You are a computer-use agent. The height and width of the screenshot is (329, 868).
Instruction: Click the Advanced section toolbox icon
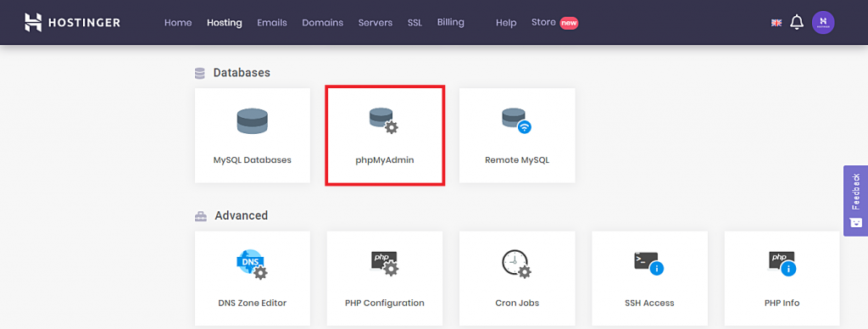coord(201,216)
